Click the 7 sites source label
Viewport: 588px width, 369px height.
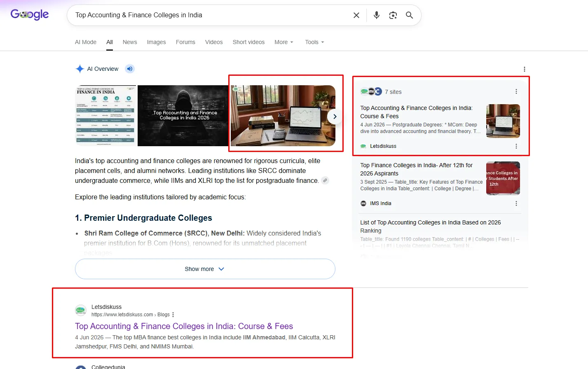(x=393, y=92)
